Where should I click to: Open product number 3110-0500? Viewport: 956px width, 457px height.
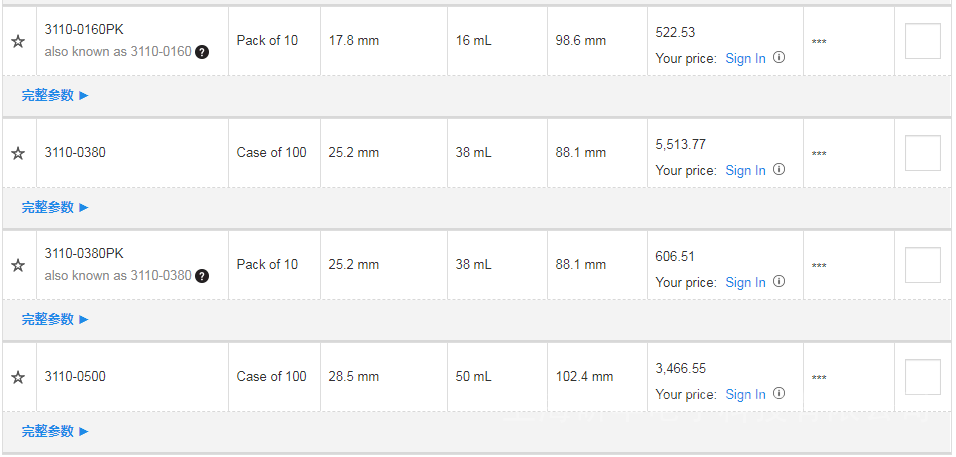pos(75,377)
